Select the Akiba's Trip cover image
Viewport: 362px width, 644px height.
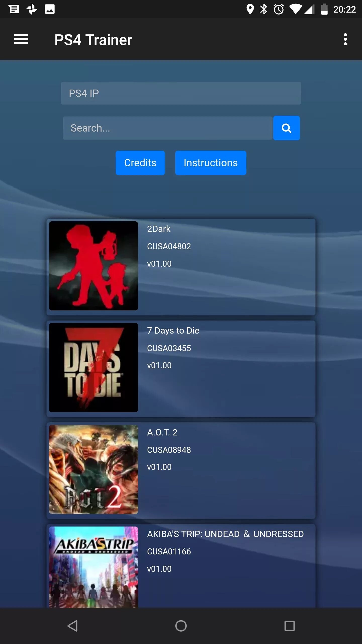(94, 567)
